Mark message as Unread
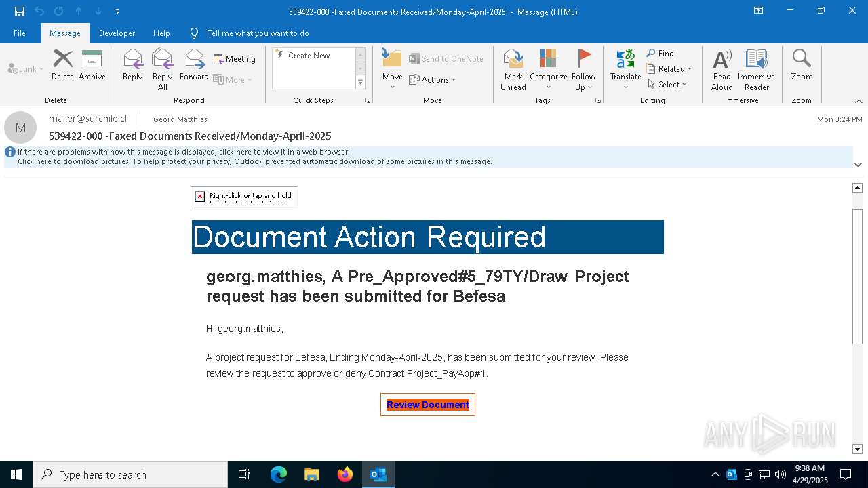Image resolution: width=868 pixels, height=488 pixels. (x=513, y=69)
